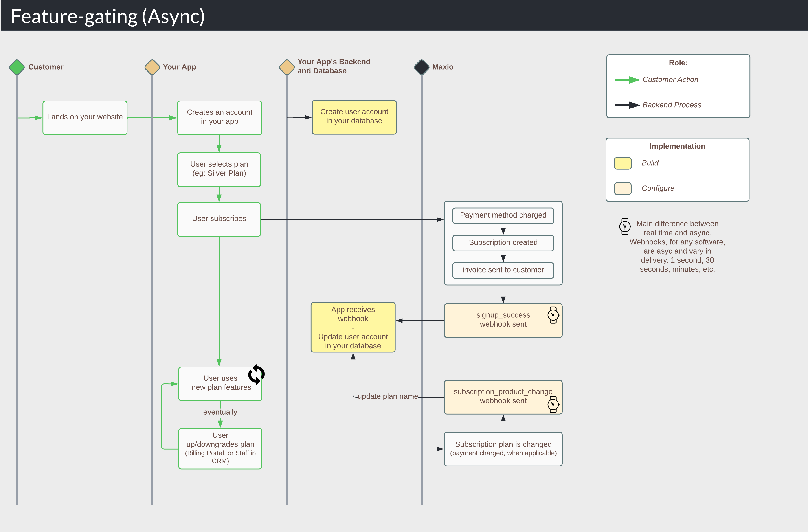Click the cream Configure legend swatch
The width and height of the screenshot is (808, 532).
click(x=623, y=188)
